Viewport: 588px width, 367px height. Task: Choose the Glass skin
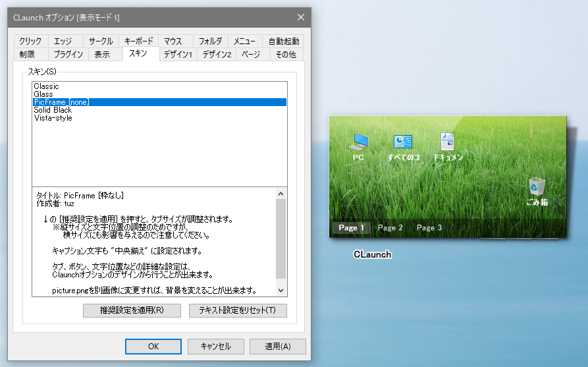[x=43, y=94]
